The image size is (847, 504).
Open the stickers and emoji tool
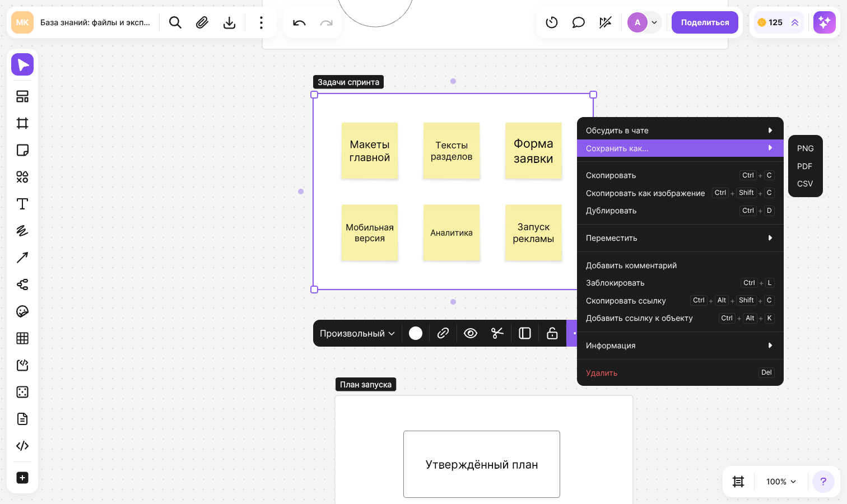pyautogui.click(x=22, y=311)
